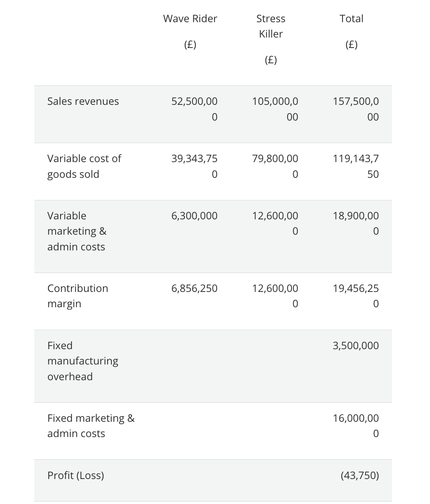Click Fixed marketing & admin costs label

[x=91, y=426]
